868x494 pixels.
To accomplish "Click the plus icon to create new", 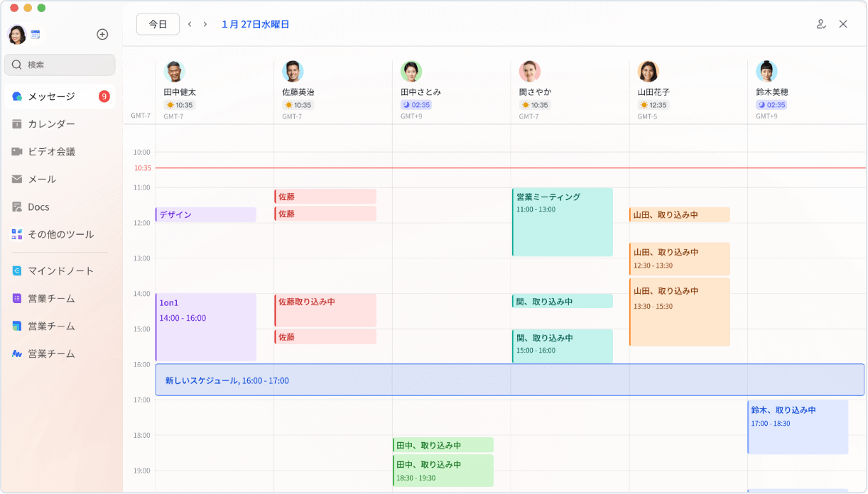I will click(x=102, y=34).
